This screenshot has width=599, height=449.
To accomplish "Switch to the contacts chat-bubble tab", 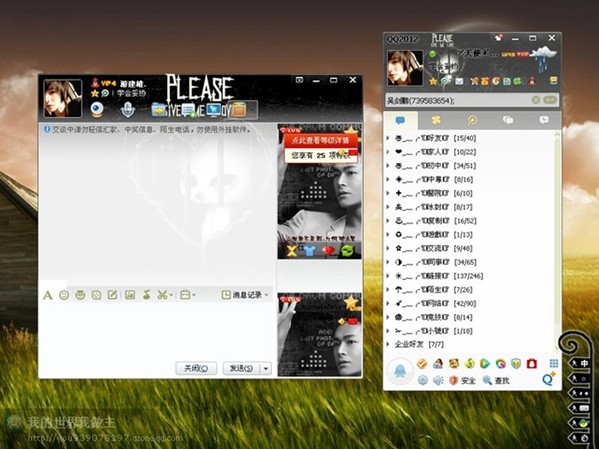I will (x=400, y=121).
